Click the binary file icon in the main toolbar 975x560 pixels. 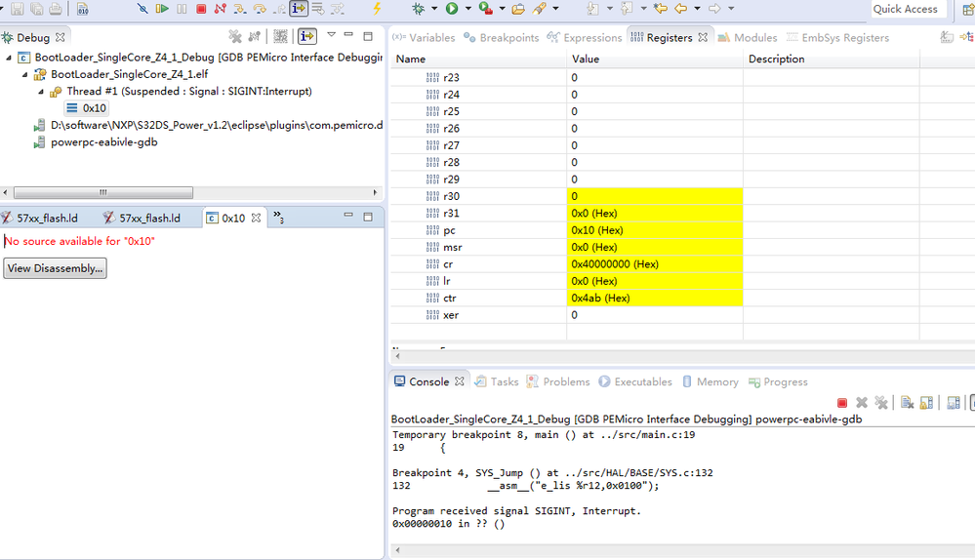(x=82, y=9)
